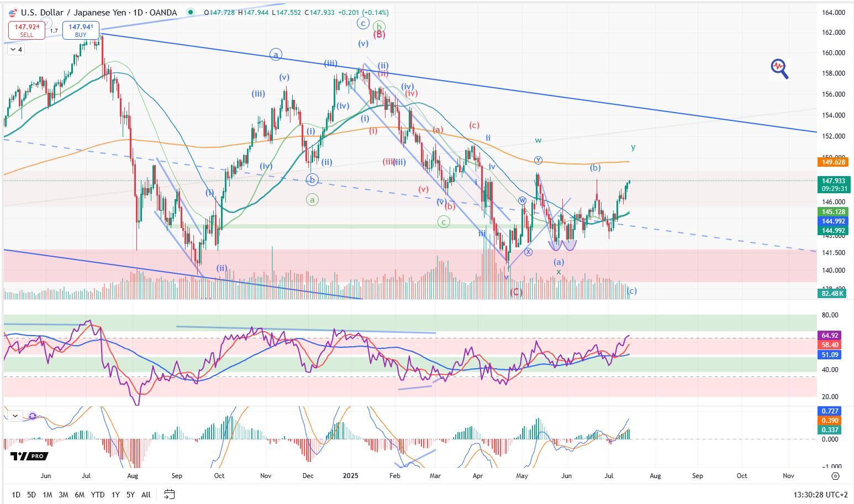Click the spread value 1.7
This screenshot has height=504, width=854.
54,31
